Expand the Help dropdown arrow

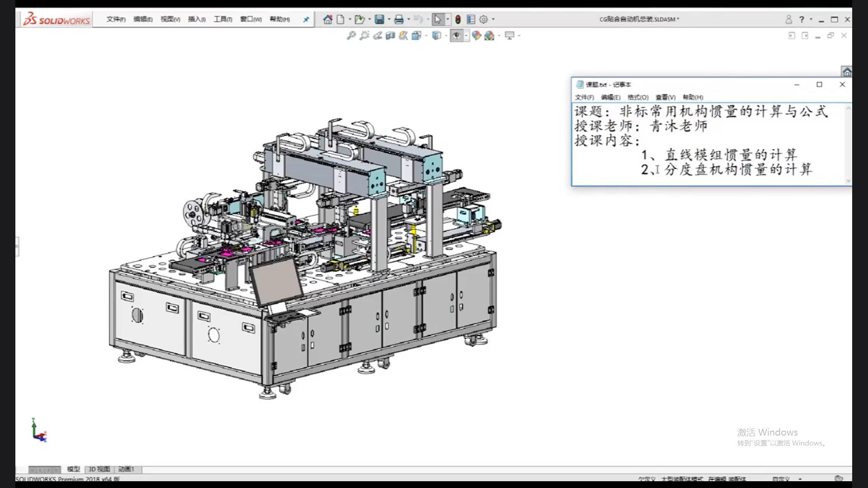811,19
